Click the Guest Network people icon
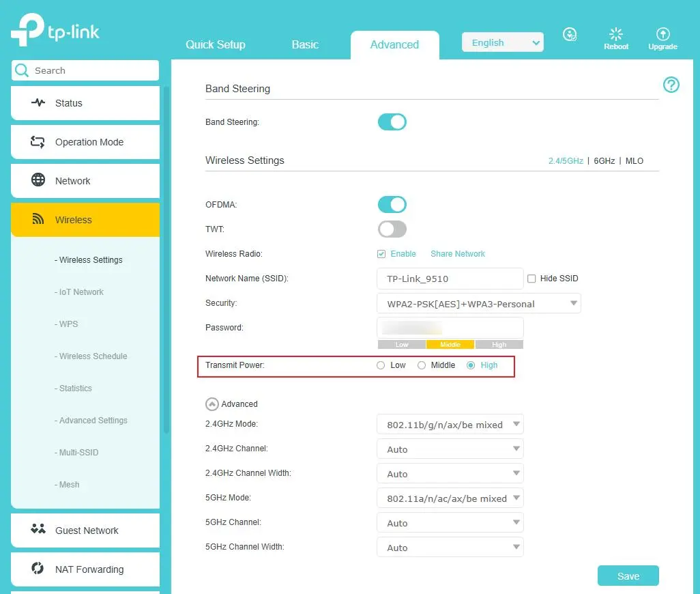The width and height of the screenshot is (700, 594). (38, 529)
